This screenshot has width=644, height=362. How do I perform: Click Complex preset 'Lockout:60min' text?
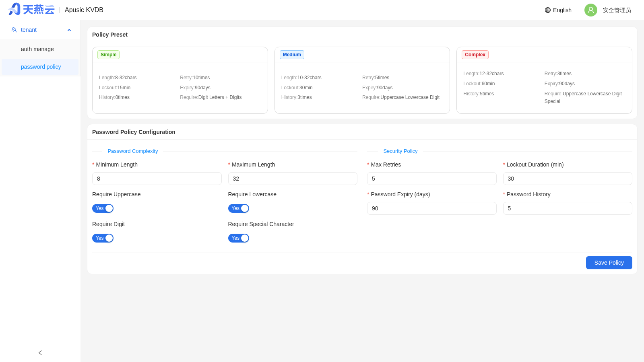click(x=479, y=84)
